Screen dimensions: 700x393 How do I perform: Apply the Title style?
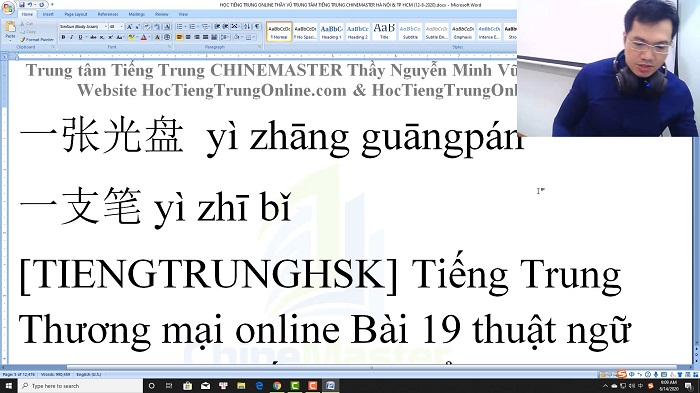point(384,31)
